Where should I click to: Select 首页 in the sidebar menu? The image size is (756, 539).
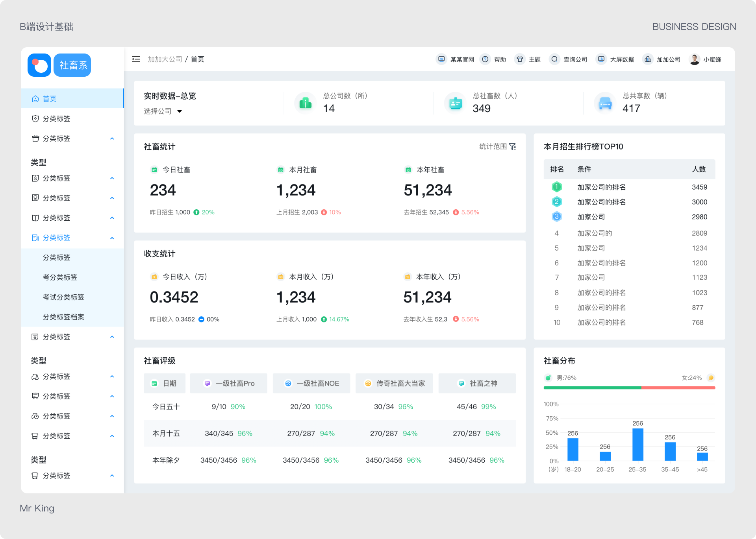50,99
